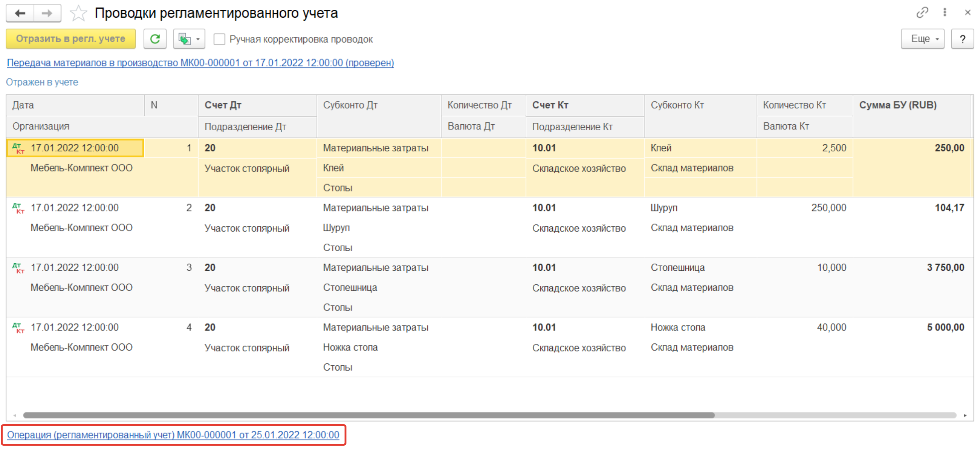
Task: Click right arrow of horizontal scrollbar
Action: pyautogui.click(x=965, y=415)
